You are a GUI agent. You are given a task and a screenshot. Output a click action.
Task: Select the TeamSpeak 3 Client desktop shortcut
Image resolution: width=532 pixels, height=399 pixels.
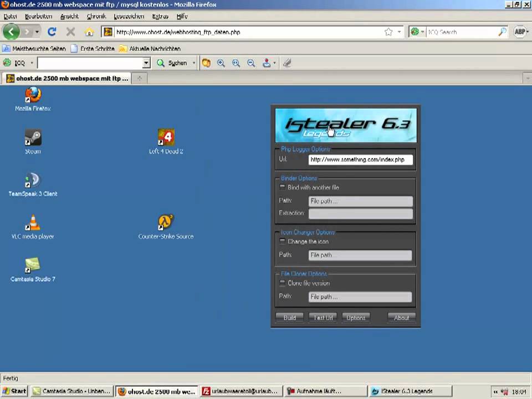pos(33,185)
